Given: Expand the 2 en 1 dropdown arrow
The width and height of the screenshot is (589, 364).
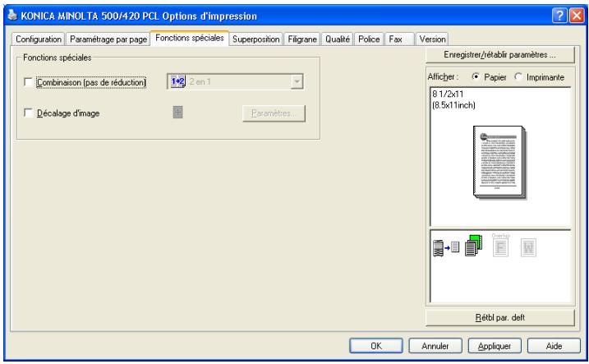Looking at the screenshot, I should tap(297, 81).
